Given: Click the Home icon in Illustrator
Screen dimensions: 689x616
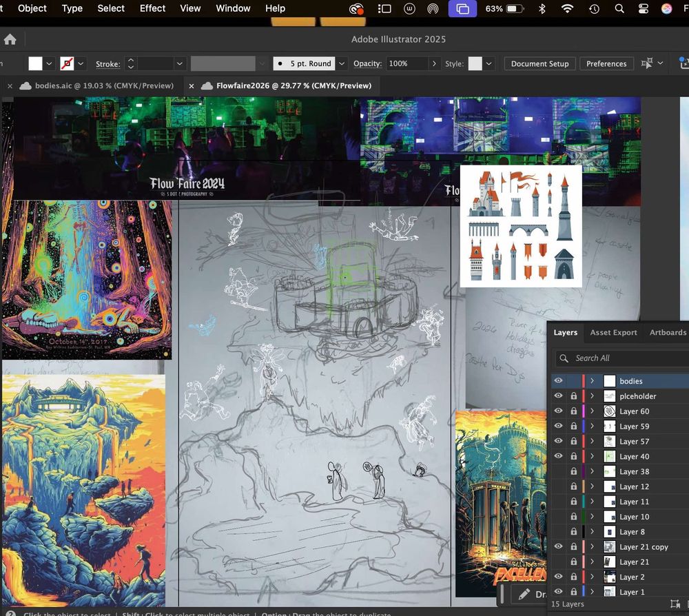Looking at the screenshot, I should point(10,39).
